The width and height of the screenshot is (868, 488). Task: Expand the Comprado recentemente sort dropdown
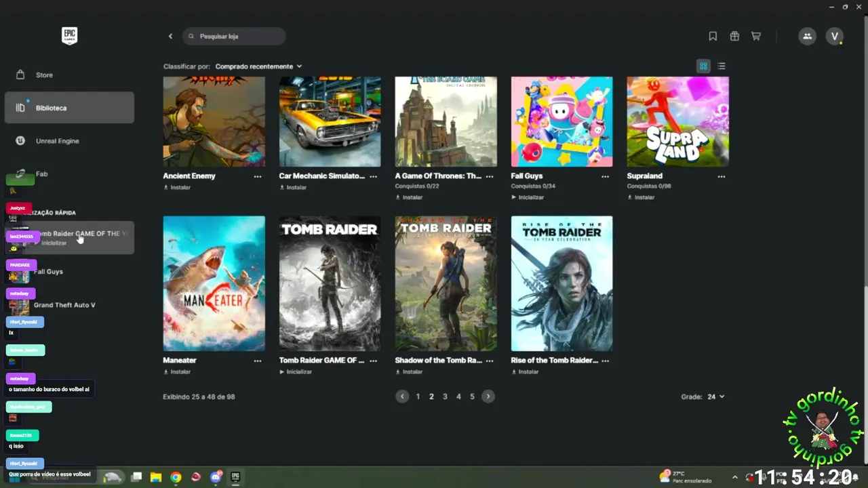[258, 66]
